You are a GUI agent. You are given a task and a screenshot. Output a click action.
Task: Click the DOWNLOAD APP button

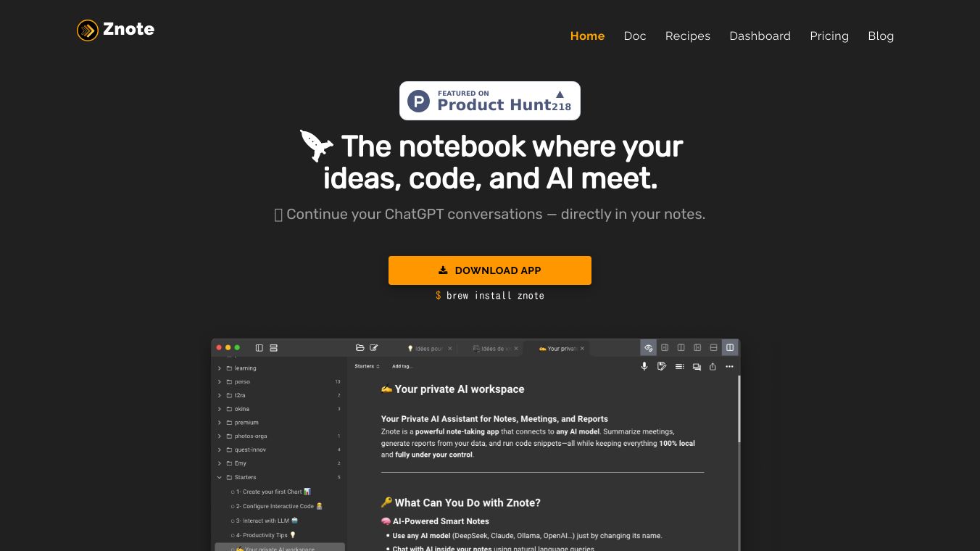(x=490, y=270)
